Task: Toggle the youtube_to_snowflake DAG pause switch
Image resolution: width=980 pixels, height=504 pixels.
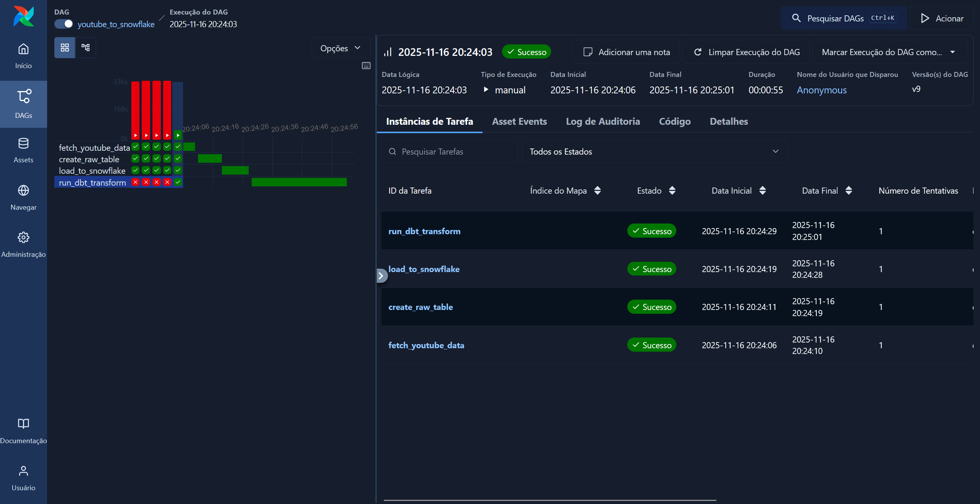Action: [x=64, y=24]
